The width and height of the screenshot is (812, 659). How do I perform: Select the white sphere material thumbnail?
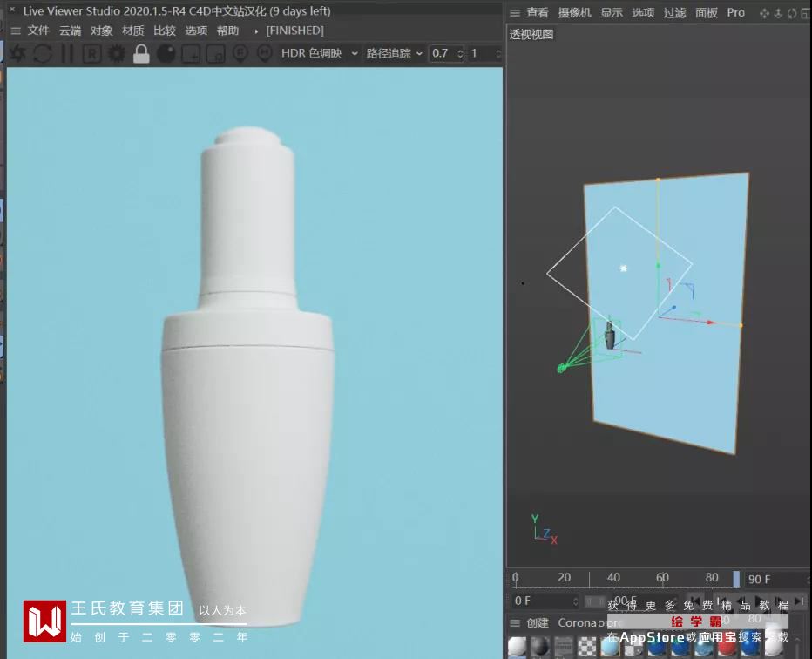click(x=517, y=647)
